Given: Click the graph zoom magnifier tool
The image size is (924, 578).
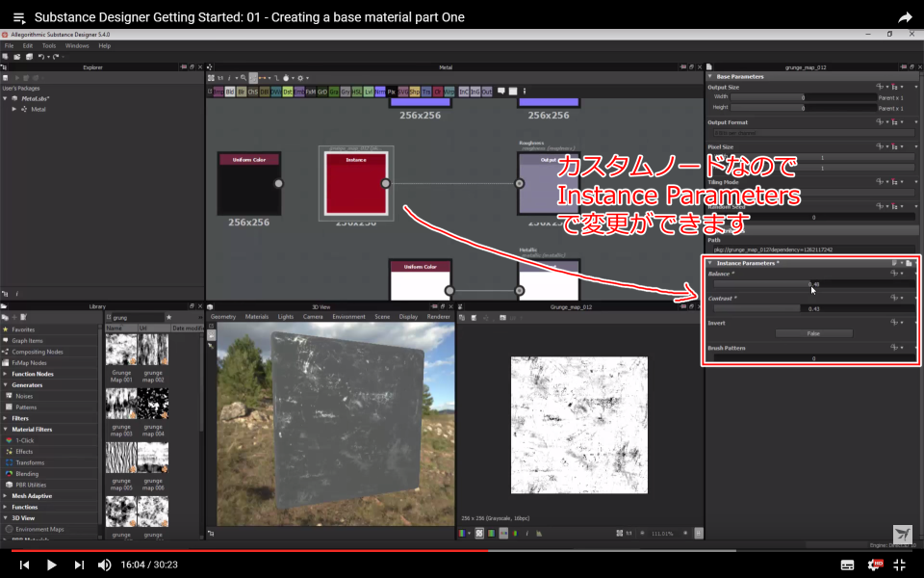Looking at the screenshot, I should (x=244, y=78).
